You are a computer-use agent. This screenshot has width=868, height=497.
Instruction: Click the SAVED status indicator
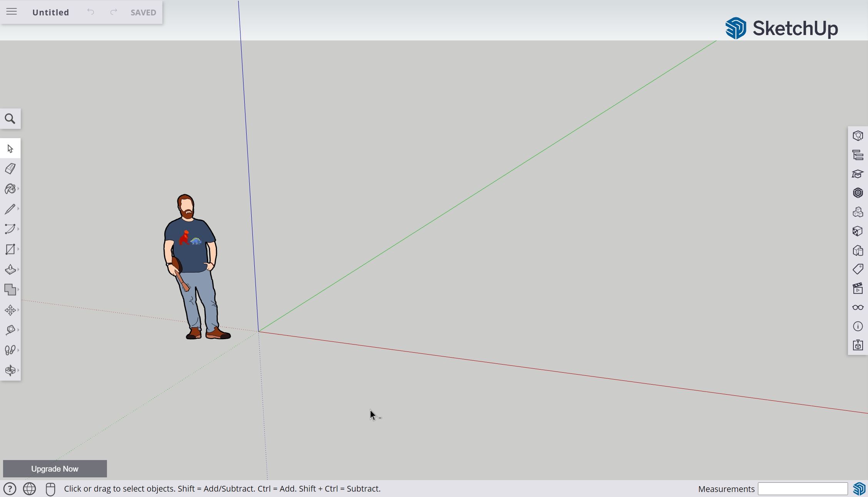(x=143, y=11)
